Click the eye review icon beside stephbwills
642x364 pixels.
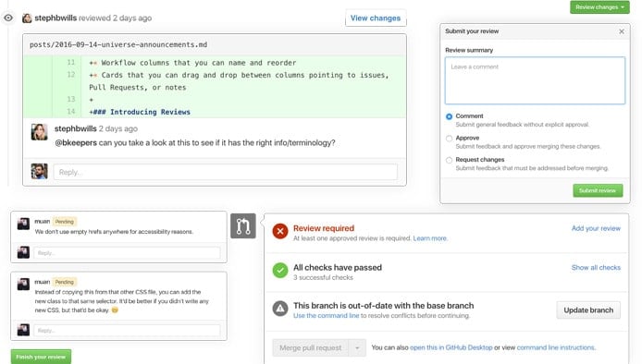click(8, 18)
